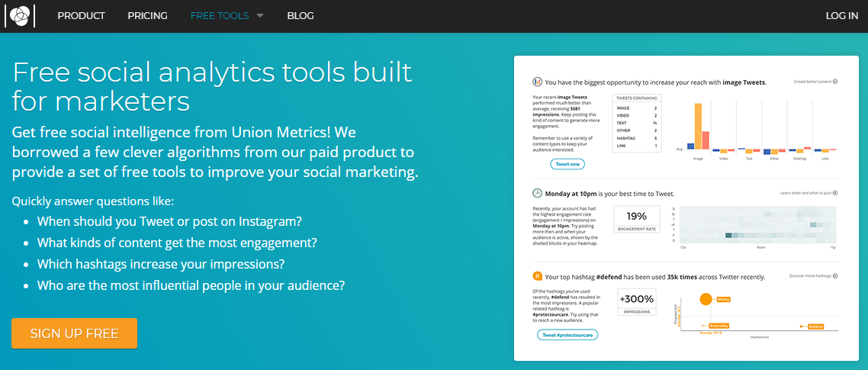
Task: Click the darkest Friday heatmap cell
Action: [x=728, y=236]
